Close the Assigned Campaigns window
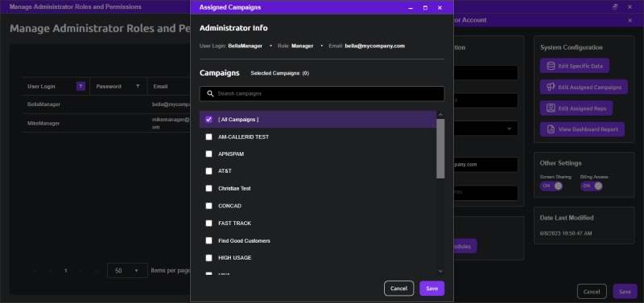Screen dimensions: 644x303 pyautogui.click(x=440, y=8)
